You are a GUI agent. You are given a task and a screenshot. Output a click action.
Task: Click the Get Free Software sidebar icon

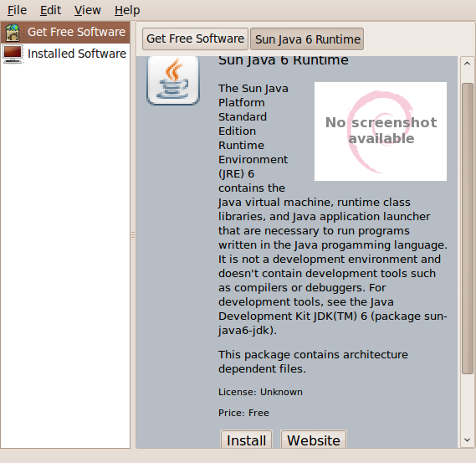(13, 32)
